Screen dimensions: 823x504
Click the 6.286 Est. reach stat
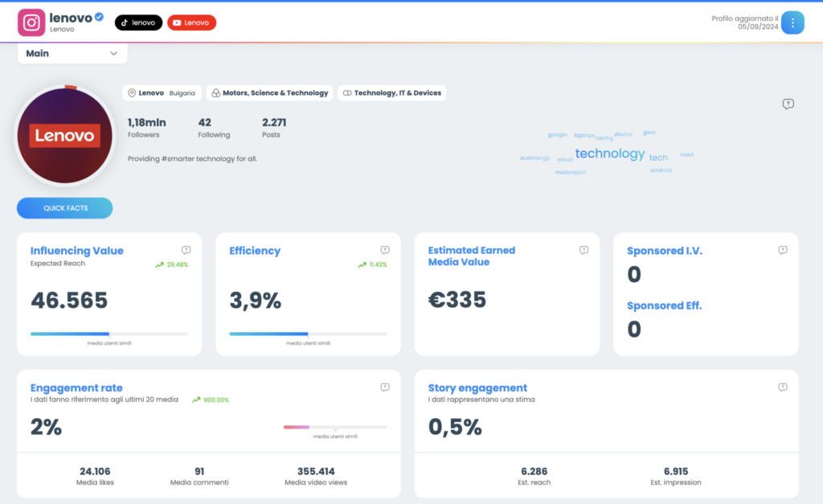point(534,476)
